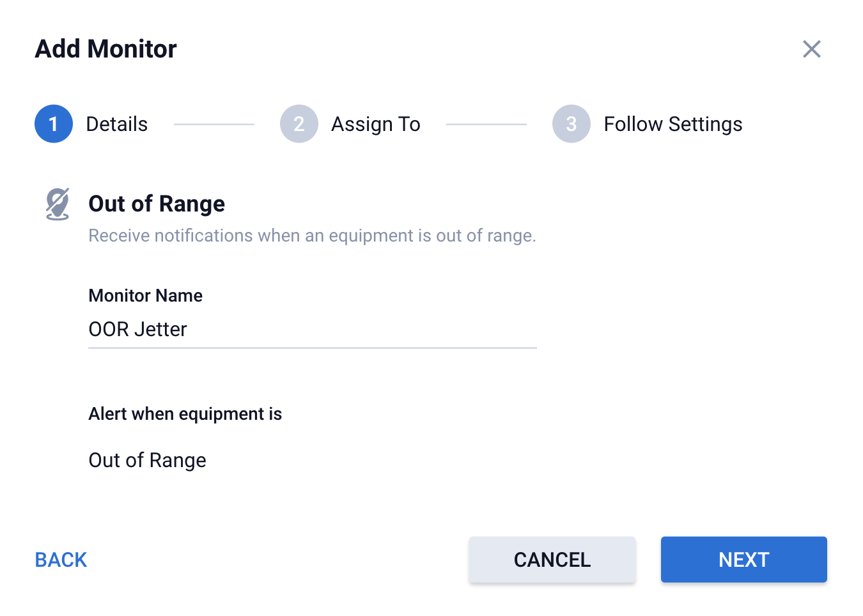This screenshot has width=863, height=616.
Task: Click the step 2 circle icon
Action: (299, 124)
